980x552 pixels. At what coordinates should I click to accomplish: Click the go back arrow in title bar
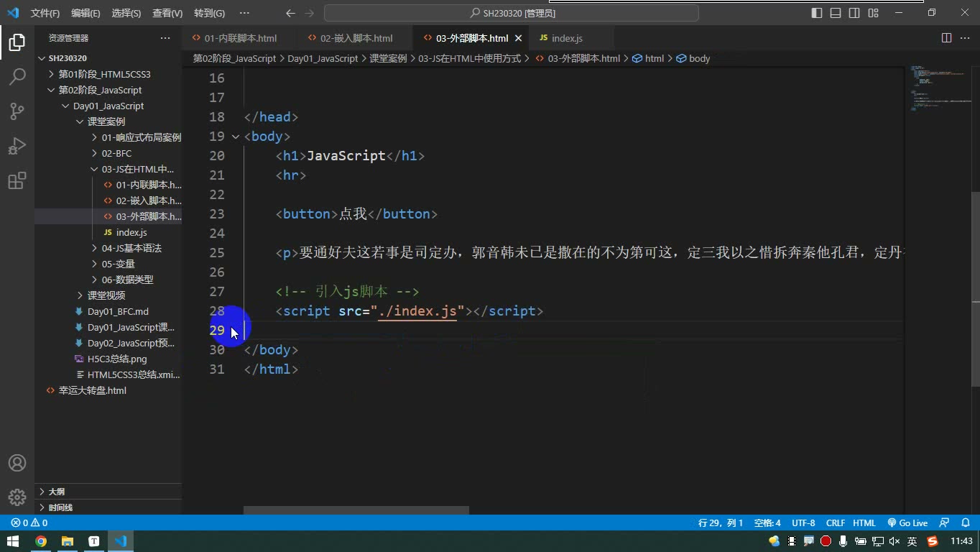(x=290, y=13)
